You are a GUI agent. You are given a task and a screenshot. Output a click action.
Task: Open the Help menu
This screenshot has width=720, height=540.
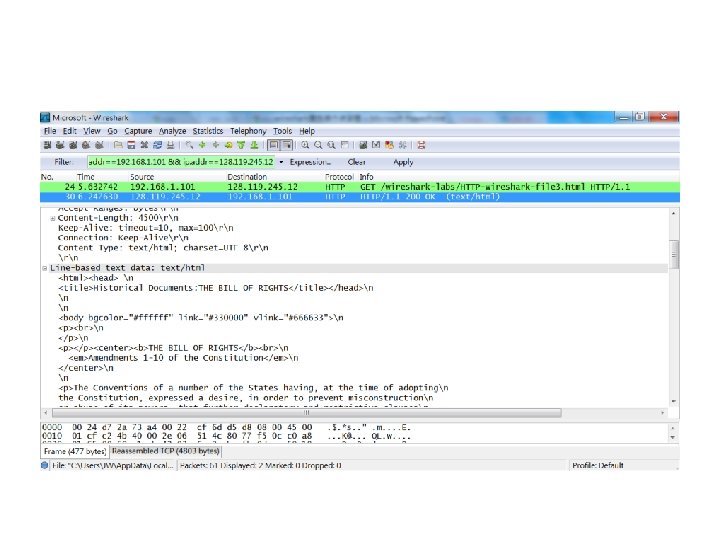tap(307, 131)
